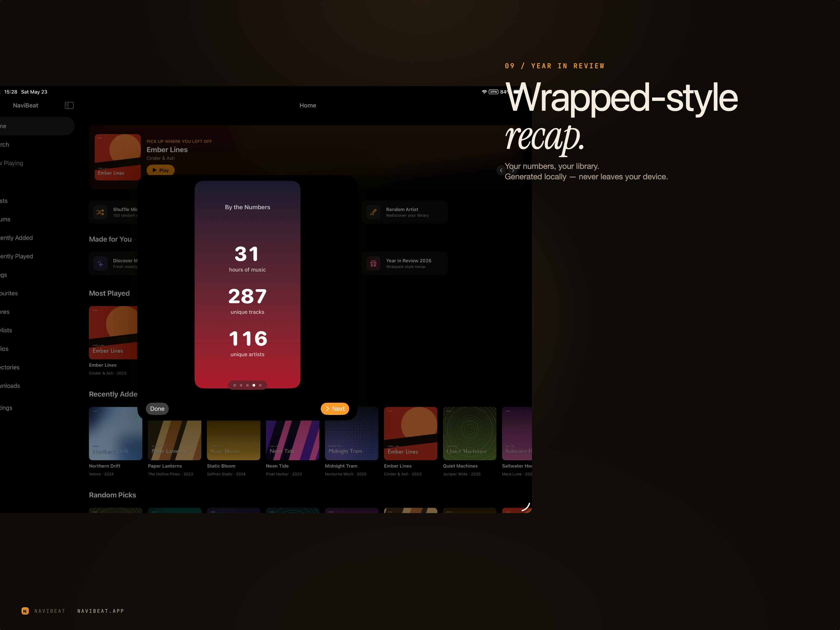Image resolution: width=840 pixels, height=630 pixels.
Task: Click the Midnight Tram title text
Action: (341, 466)
